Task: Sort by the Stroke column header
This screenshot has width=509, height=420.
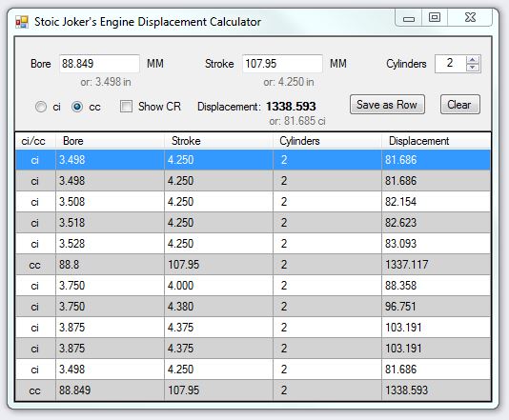Action: point(219,141)
